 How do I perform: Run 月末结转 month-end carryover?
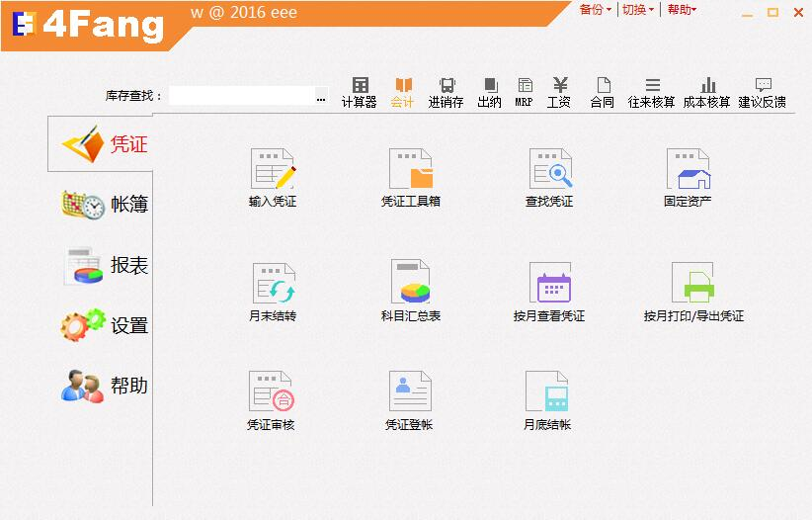point(273,292)
